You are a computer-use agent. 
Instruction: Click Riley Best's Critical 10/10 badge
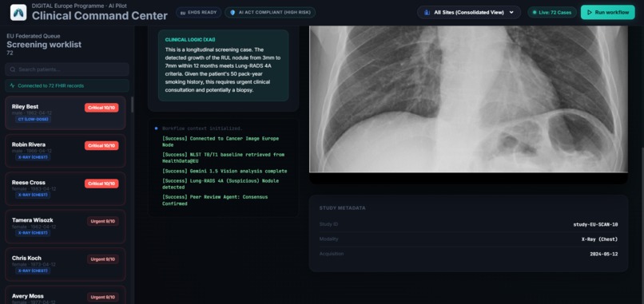coord(101,108)
